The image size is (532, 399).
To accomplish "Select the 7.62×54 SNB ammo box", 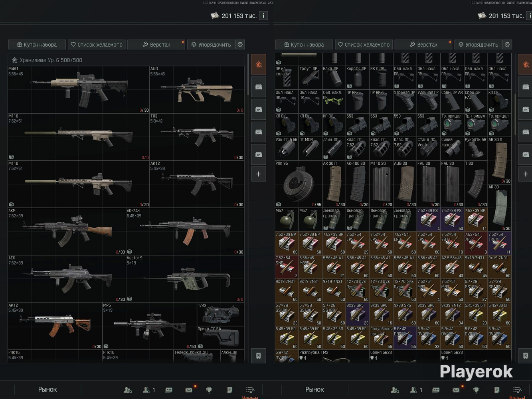I will 287,267.
